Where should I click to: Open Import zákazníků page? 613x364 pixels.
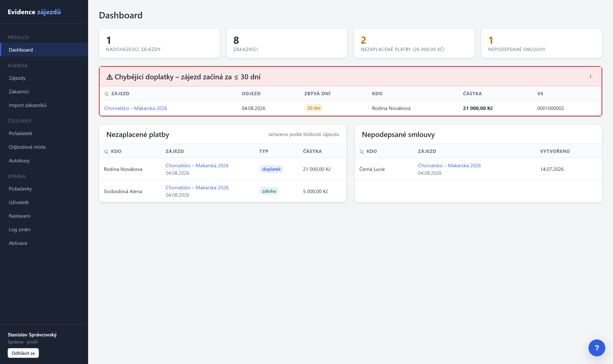[x=44, y=105]
